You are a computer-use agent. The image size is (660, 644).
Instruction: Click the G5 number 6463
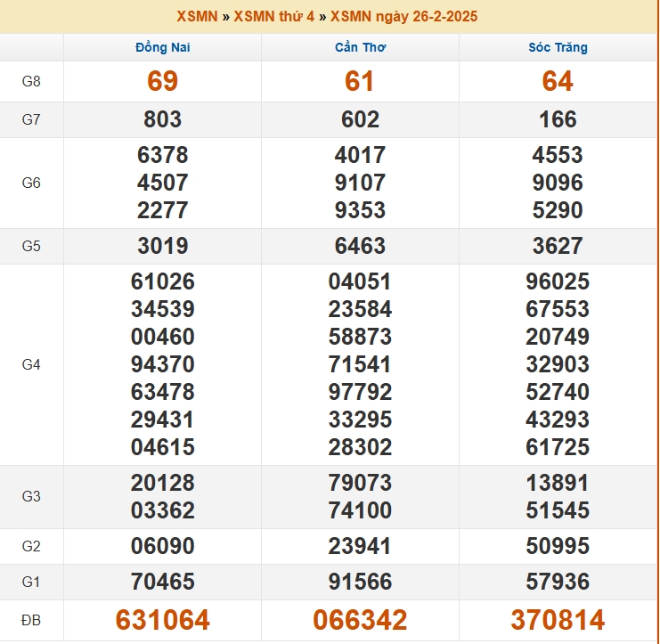pos(360,246)
